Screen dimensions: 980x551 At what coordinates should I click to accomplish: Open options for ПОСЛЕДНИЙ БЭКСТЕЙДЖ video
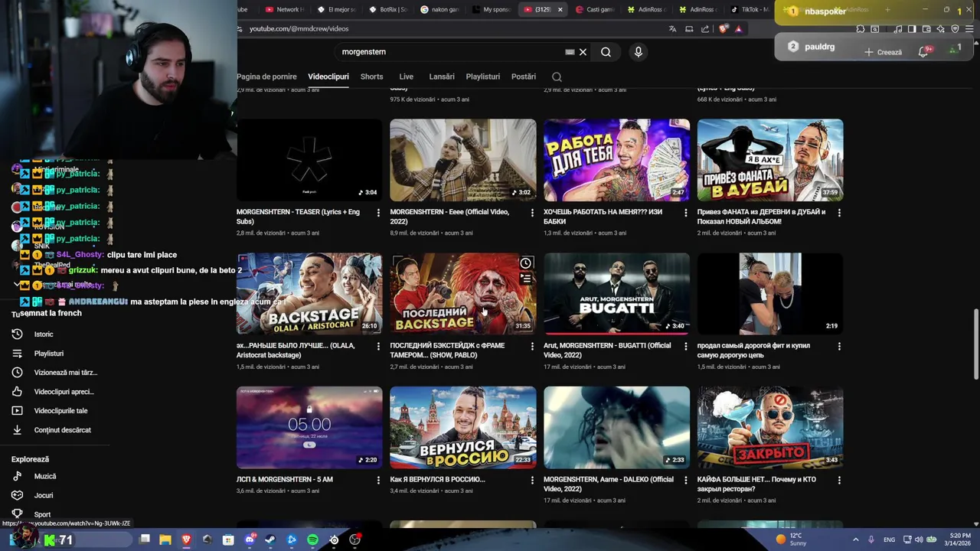pos(532,347)
